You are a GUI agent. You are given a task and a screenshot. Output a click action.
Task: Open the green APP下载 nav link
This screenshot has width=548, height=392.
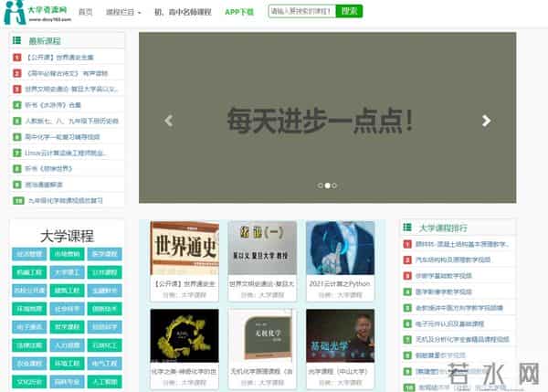point(239,12)
